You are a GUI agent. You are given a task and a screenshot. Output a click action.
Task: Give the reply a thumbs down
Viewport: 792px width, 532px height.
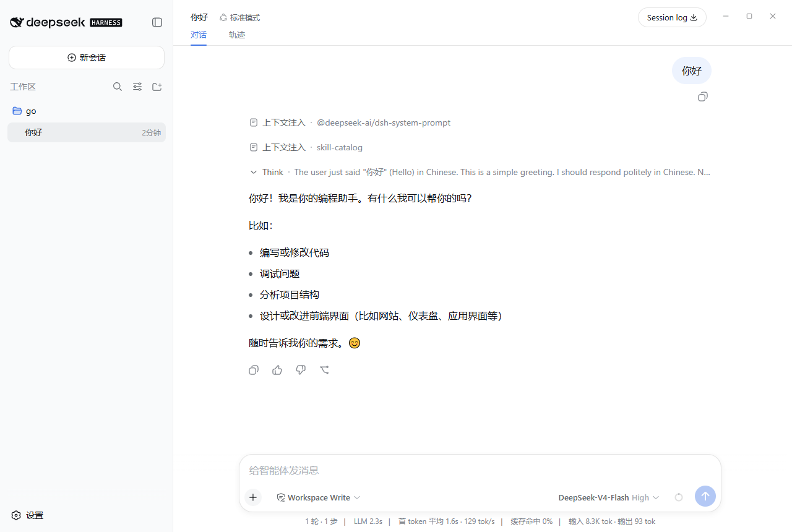[x=301, y=370]
